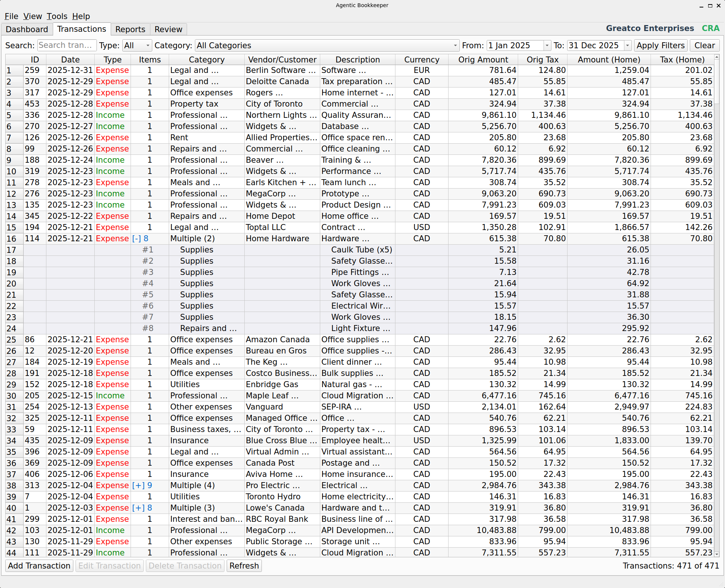The image size is (725, 588).
Task: Click inside the transaction search field
Action: tap(67, 45)
